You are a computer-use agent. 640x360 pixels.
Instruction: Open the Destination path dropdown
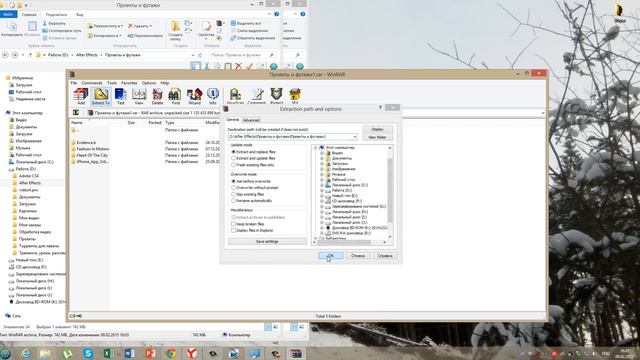(x=355, y=137)
